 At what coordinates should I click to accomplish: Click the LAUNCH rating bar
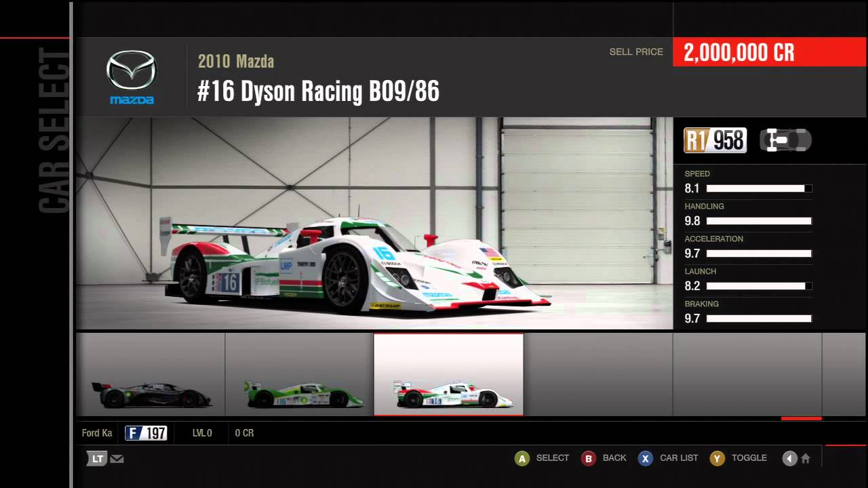tap(759, 286)
